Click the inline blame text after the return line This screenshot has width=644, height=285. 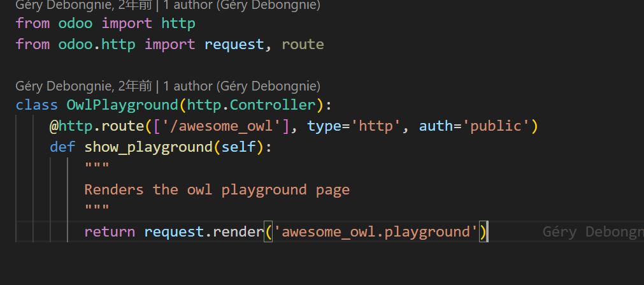[x=593, y=231]
